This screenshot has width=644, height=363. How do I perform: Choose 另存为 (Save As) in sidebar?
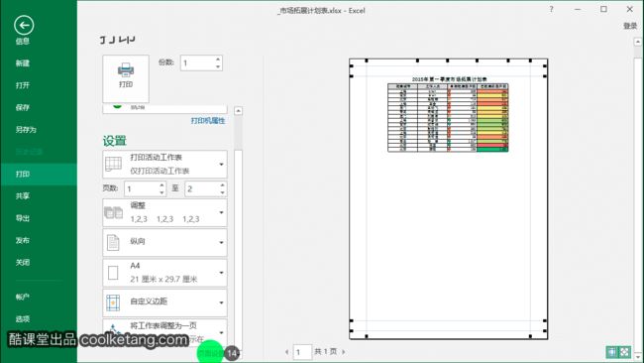pyautogui.click(x=26, y=130)
